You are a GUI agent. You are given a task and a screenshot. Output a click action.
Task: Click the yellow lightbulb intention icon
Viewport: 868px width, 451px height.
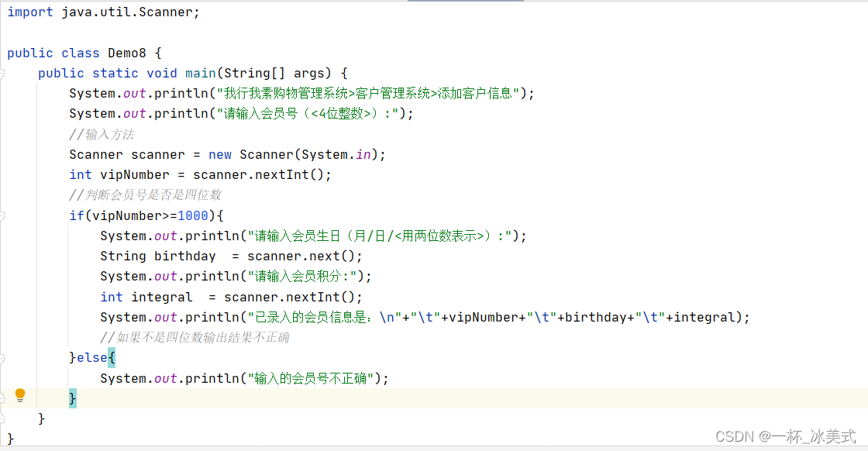(20, 395)
